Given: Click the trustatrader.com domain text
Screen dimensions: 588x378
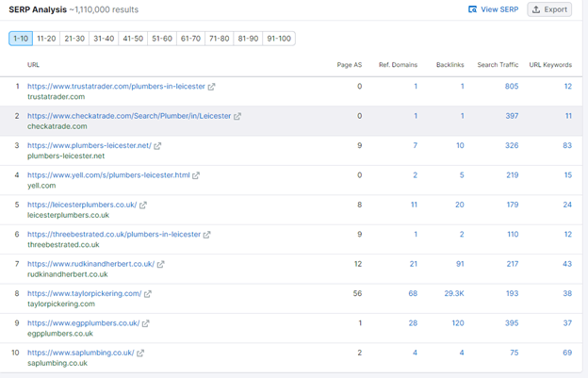Looking at the screenshot, I should tap(56, 97).
